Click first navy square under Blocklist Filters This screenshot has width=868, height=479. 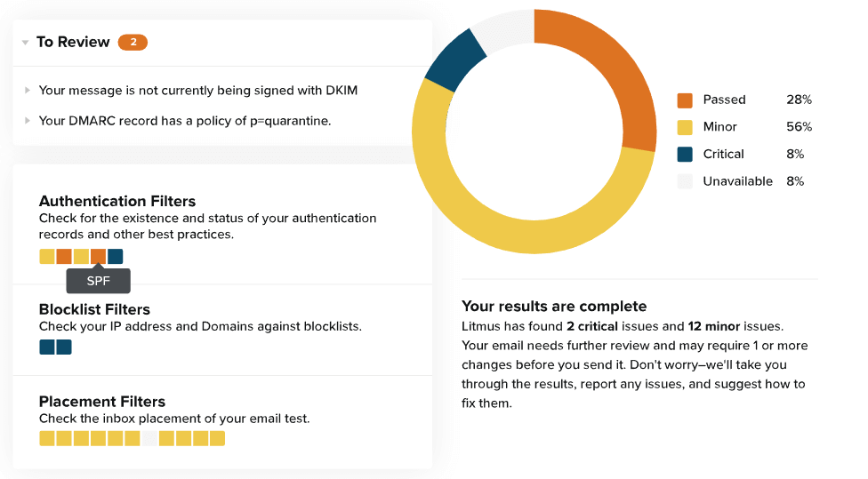pos(47,347)
